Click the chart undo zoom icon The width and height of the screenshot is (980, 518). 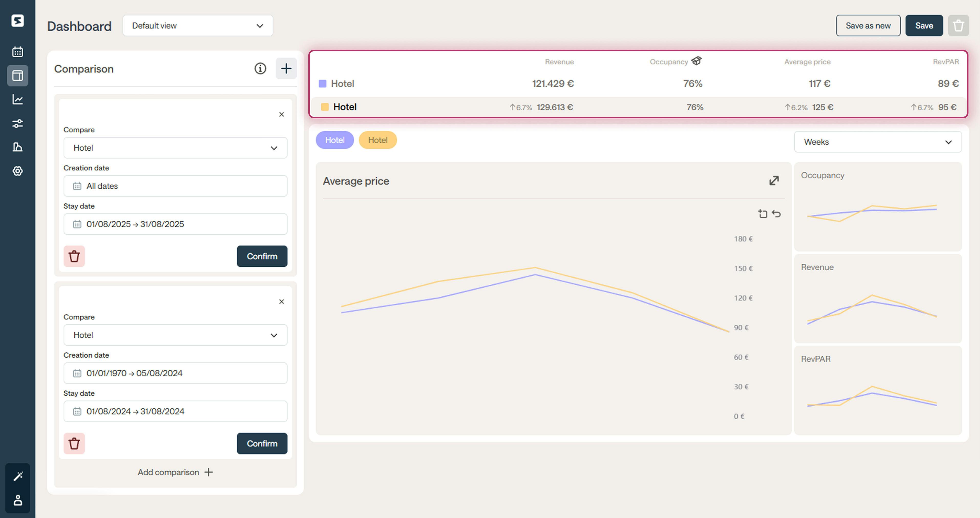(776, 213)
